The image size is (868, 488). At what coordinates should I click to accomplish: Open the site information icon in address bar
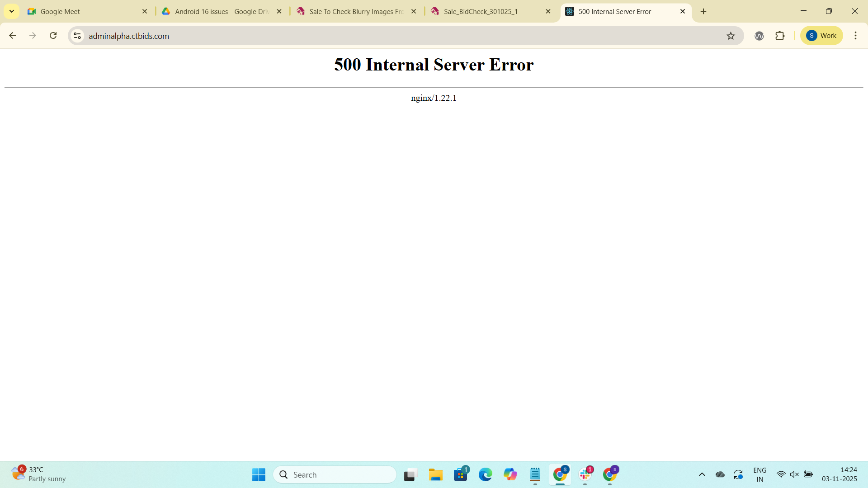pos(77,36)
